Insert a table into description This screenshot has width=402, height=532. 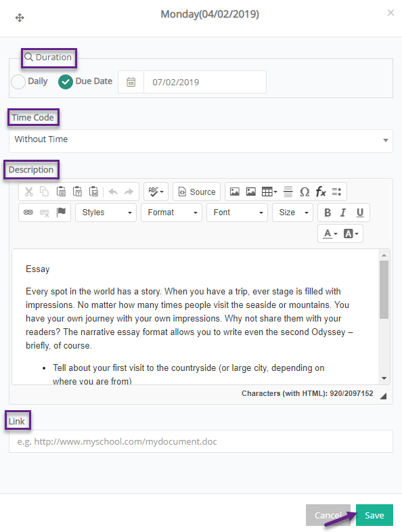tap(269, 192)
